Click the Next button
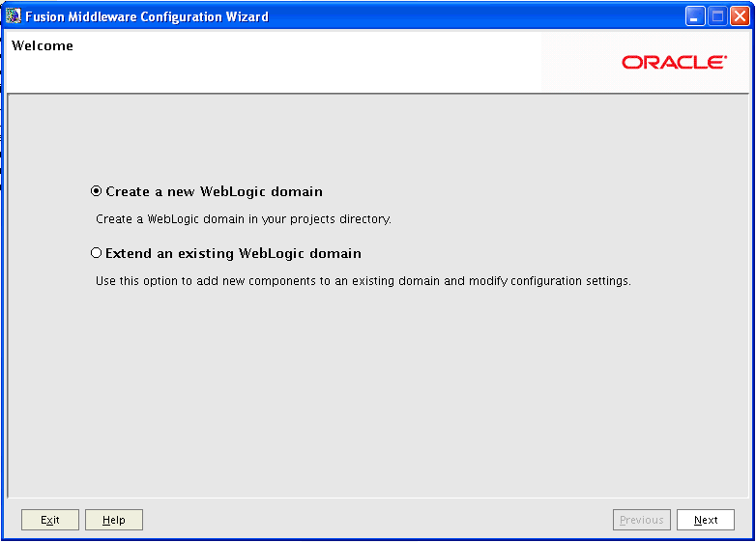756x542 pixels. 706,520
